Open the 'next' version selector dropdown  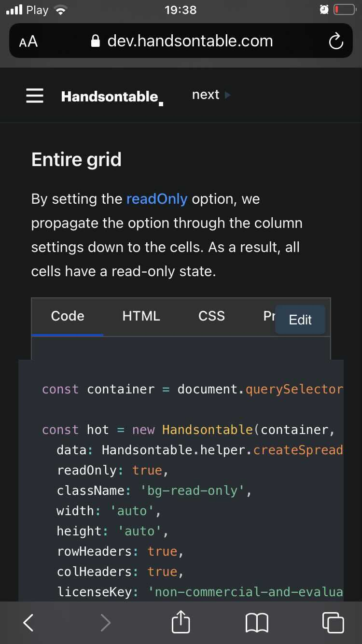click(205, 95)
